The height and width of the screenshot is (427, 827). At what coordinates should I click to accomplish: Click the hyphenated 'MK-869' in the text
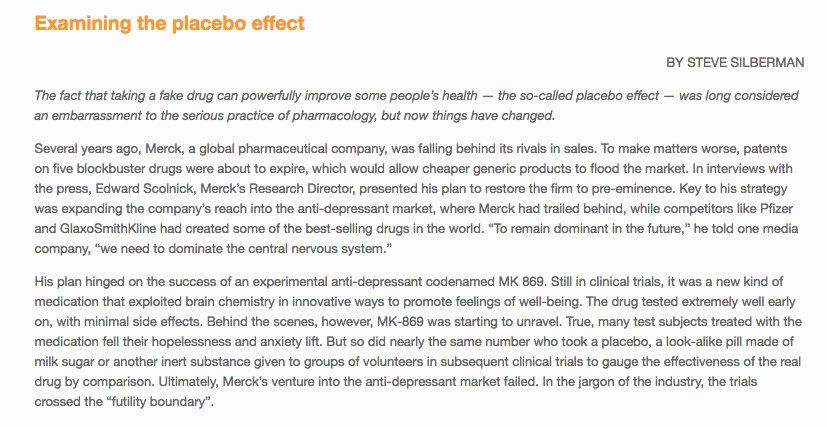pos(401,322)
